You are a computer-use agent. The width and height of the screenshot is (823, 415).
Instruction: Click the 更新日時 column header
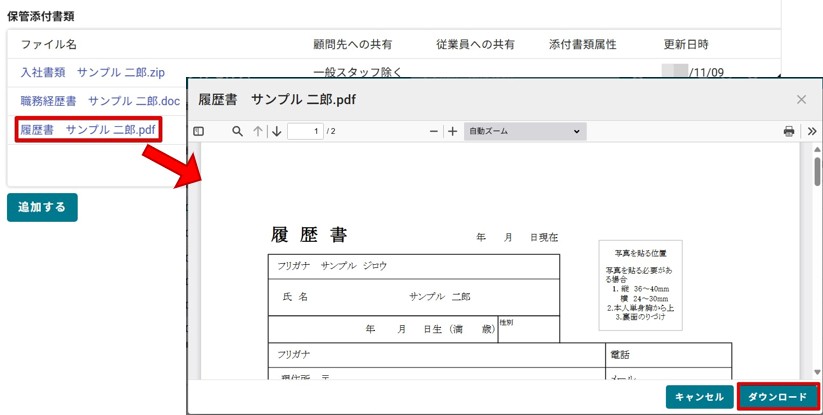click(x=686, y=45)
